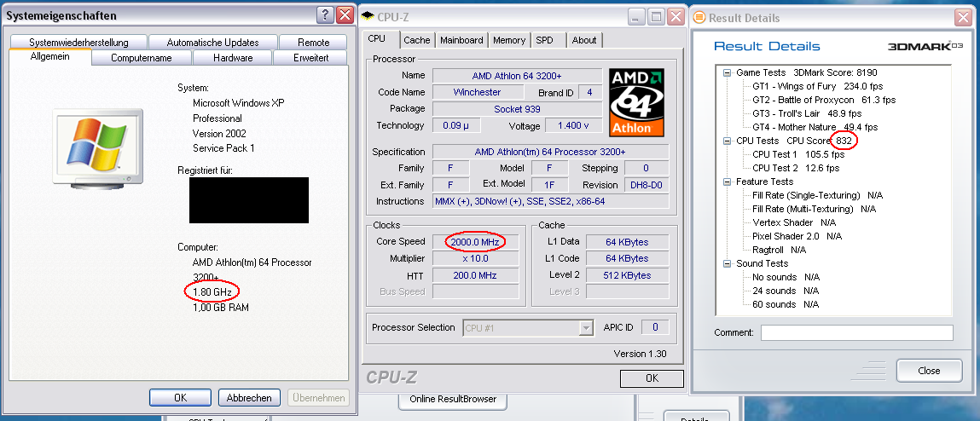
Task: Collapse the Game Tests tree node
Action: (727, 72)
